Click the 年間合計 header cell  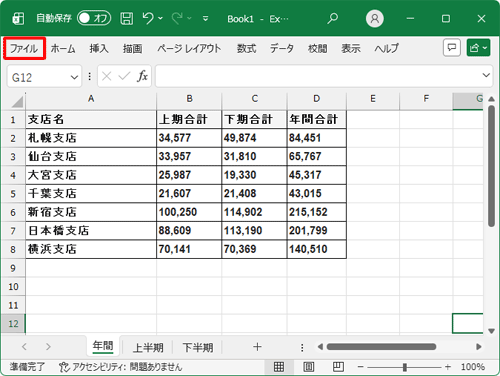pos(317,119)
